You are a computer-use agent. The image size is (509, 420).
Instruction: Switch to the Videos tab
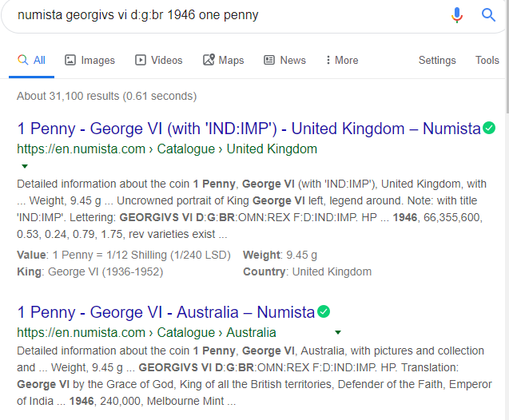pyautogui.click(x=159, y=60)
